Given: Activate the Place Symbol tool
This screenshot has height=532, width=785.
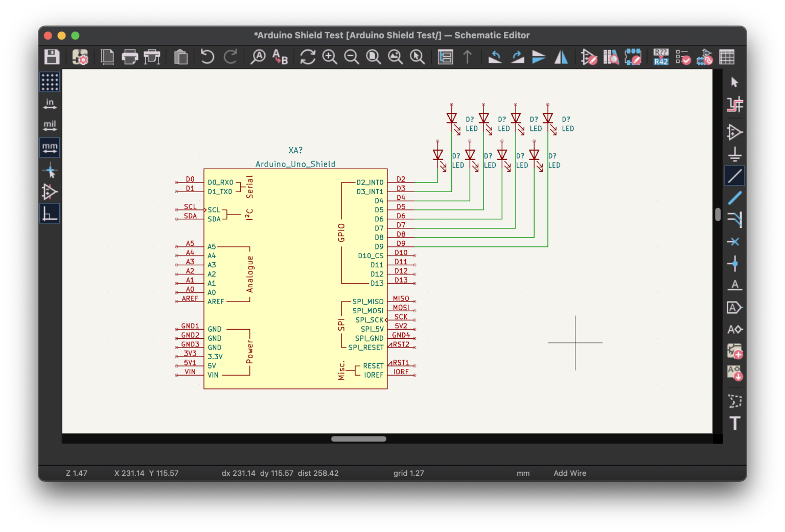Looking at the screenshot, I should 735,133.
